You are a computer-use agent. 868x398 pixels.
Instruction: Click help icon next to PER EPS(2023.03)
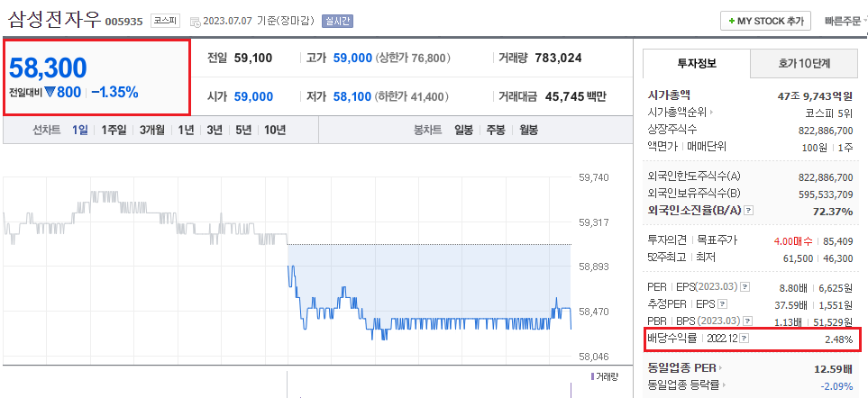(x=745, y=287)
